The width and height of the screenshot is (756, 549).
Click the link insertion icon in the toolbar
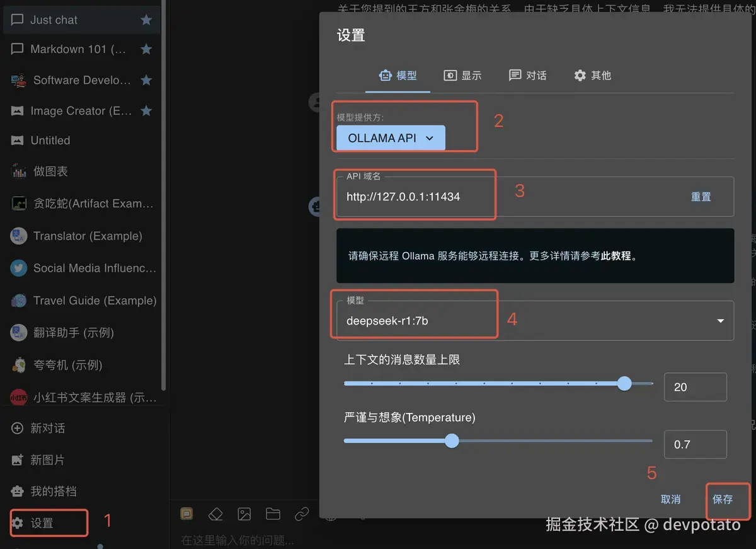302,514
